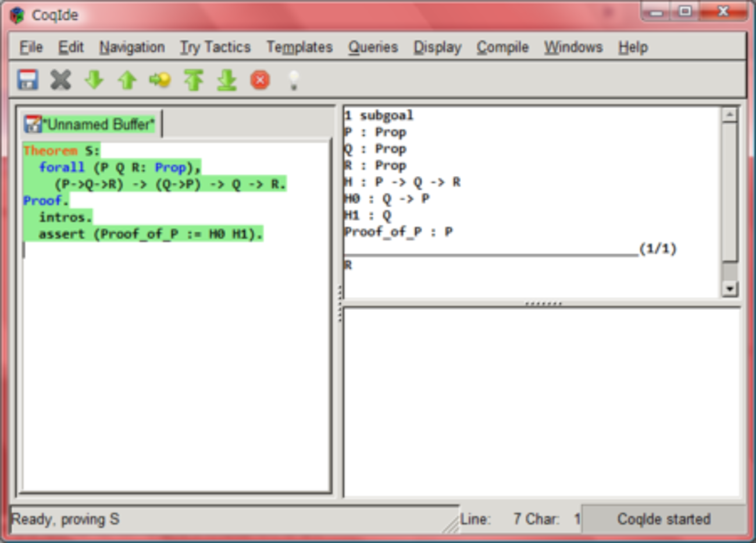The image size is (756, 543).
Task: Click the Go to start icon
Action: coord(194,80)
